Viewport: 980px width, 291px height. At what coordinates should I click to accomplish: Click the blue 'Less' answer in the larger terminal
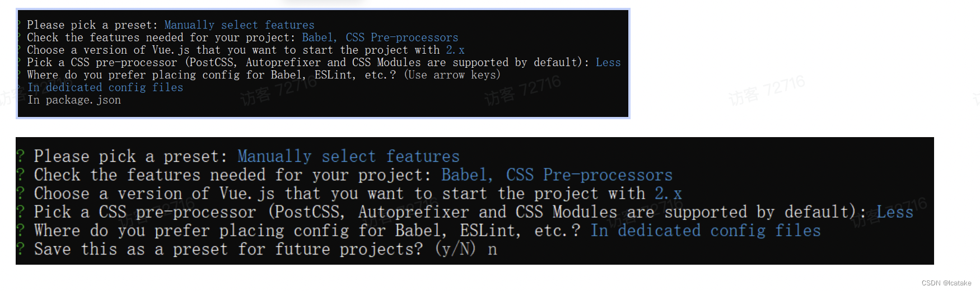click(x=895, y=212)
